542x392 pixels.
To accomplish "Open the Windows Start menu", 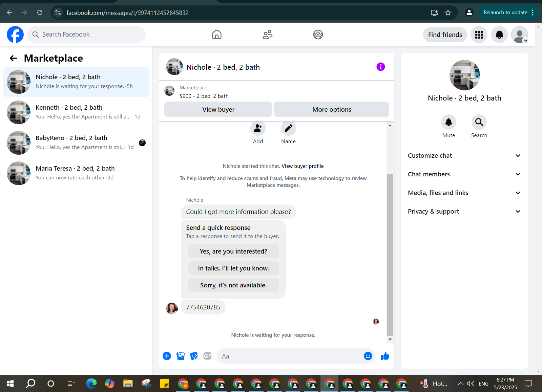I will coord(10,384).
